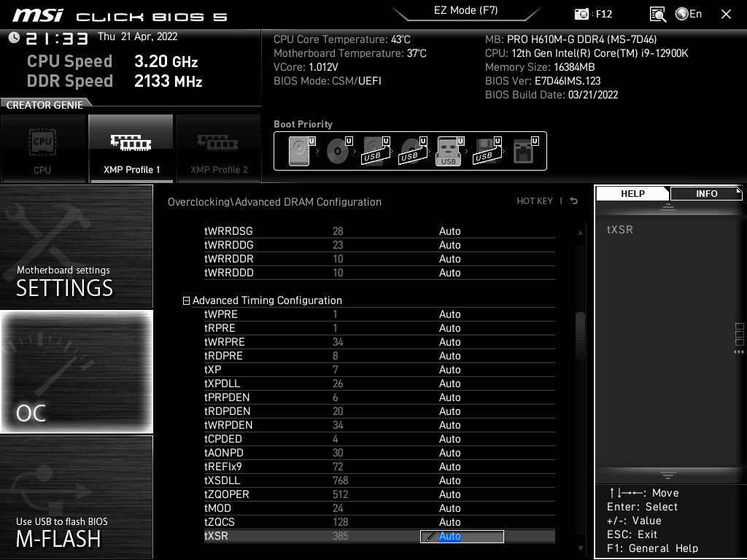Collapse Advanced Timing Configuration section
Viewport: 747px width, 560px height.
tap(186, 300)
